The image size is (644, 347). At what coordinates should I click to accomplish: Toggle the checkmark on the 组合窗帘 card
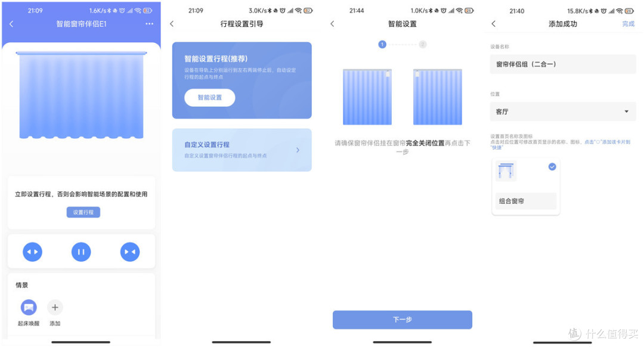[552, 167]
